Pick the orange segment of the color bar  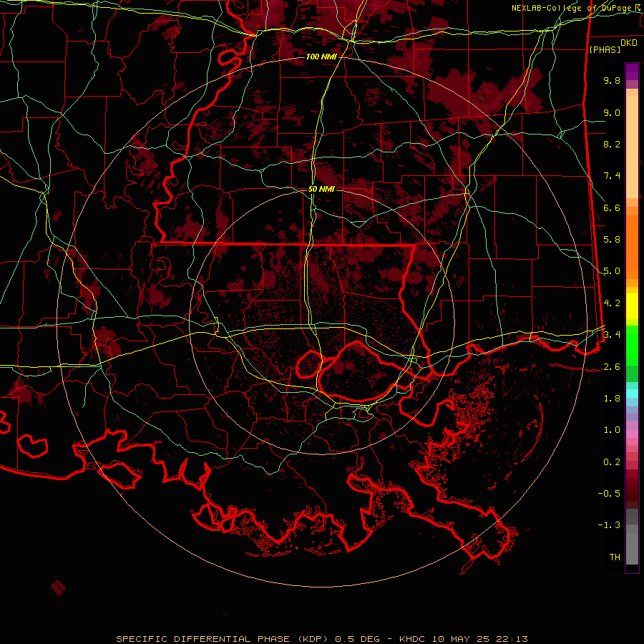point(632,246)
